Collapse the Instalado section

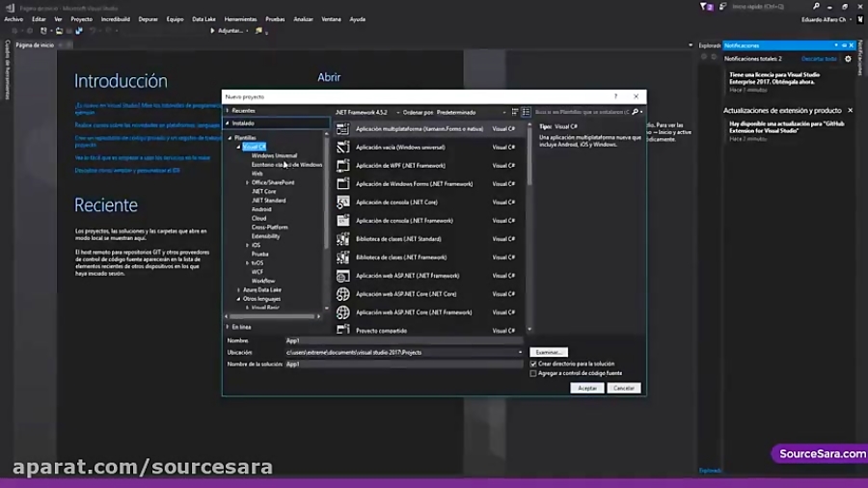228,123
